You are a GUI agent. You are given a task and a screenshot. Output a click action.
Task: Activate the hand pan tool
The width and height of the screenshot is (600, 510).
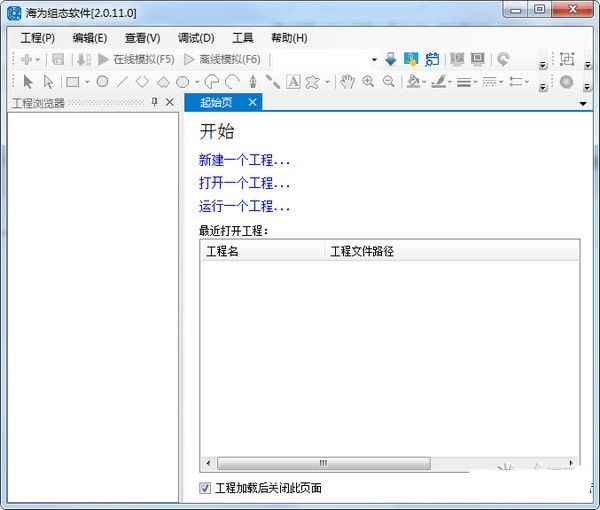point(347,81)
